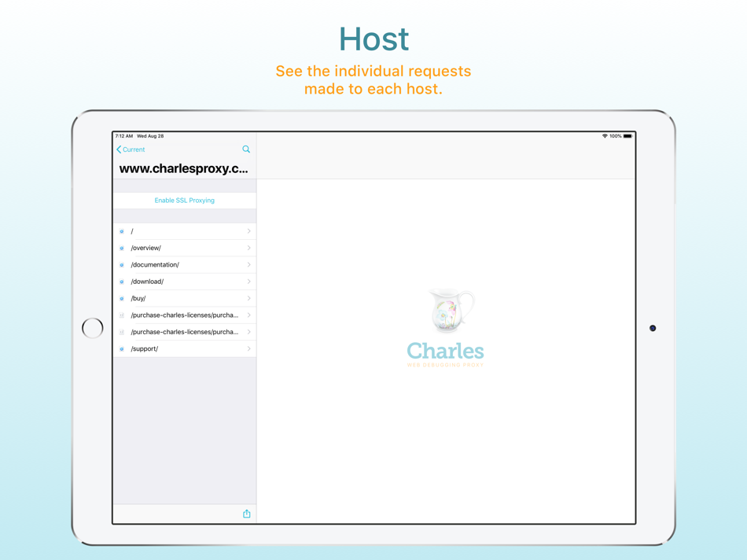This screenshot has height=560, width=747.
Task: Open the /documentation/ request details
Action: tap(184, 264)
